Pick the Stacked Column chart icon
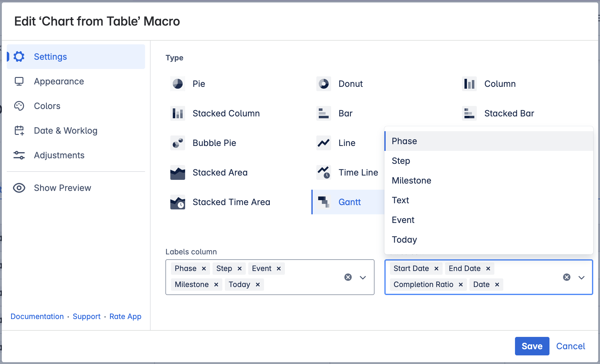This screenshot has height=364, width=600. pyautogui.click(x=177, y=113)
